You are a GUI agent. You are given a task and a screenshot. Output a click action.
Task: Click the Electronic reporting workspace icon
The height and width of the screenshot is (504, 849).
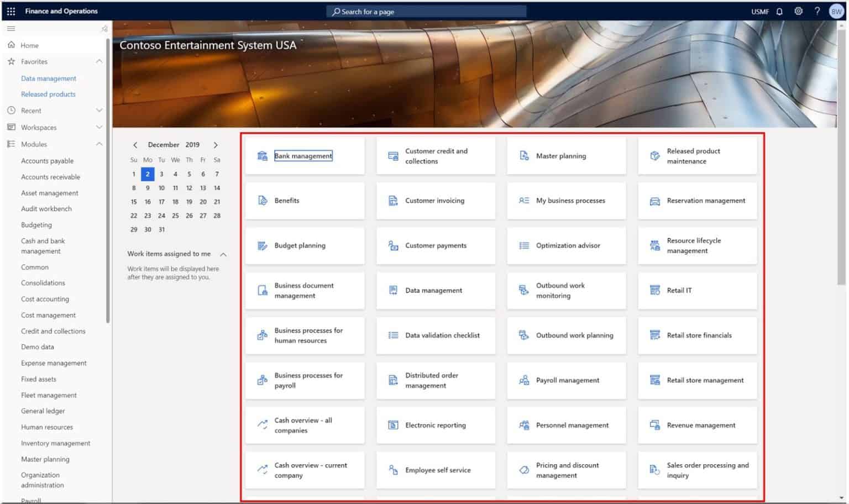[x=393, y=425]
